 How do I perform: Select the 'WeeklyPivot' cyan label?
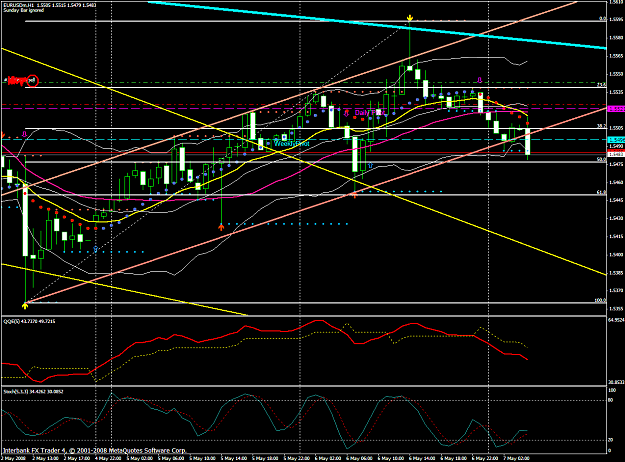(292, 144)
